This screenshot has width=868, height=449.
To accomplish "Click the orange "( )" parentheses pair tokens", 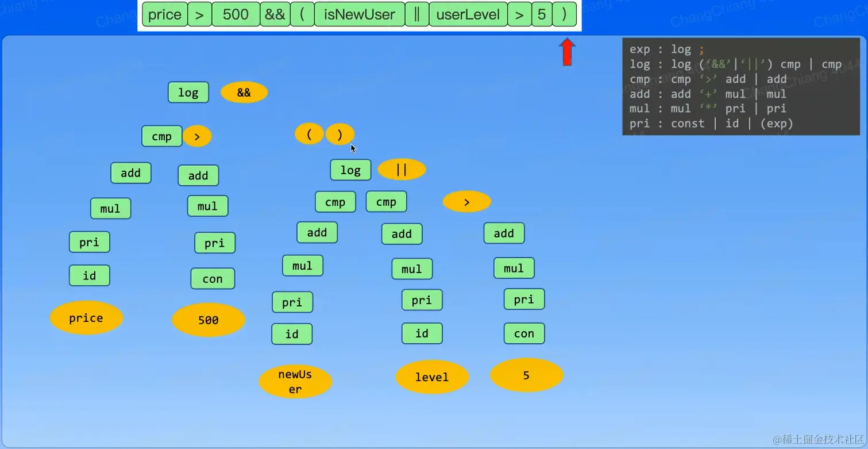I will tap(325, 133).
